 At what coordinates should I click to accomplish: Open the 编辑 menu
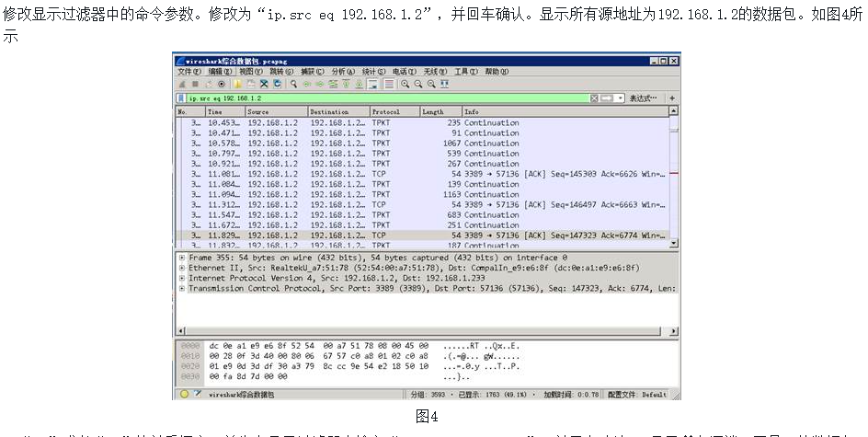pos(221,72)
